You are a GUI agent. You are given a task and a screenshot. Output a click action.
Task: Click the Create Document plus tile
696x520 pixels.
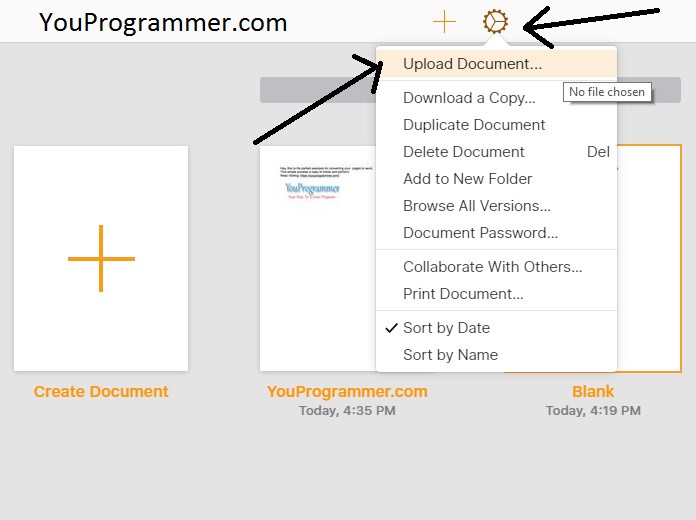point(101,258)
